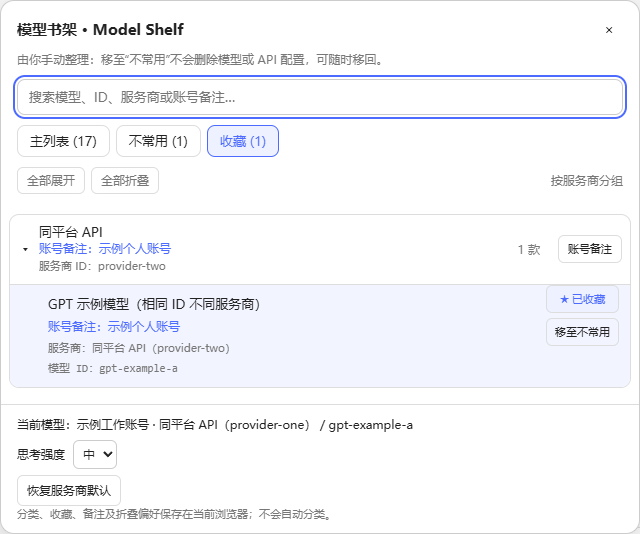Switch to the 主列表 (17) tab
The image size is (640, 534).
coord(63,141)
